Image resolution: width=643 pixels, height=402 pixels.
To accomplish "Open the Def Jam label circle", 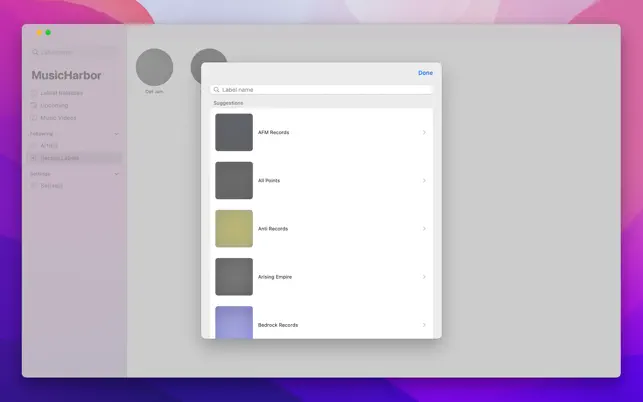I will [154, 67].
